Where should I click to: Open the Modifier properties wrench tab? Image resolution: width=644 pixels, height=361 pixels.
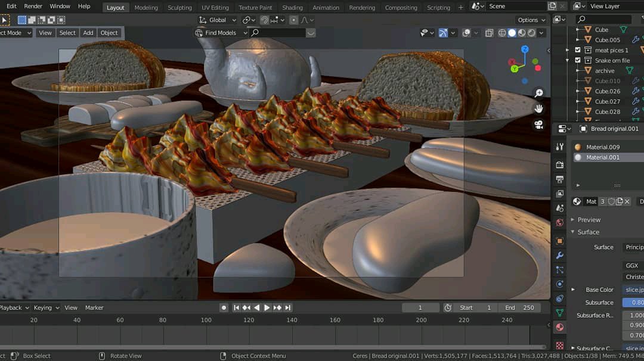559,255
